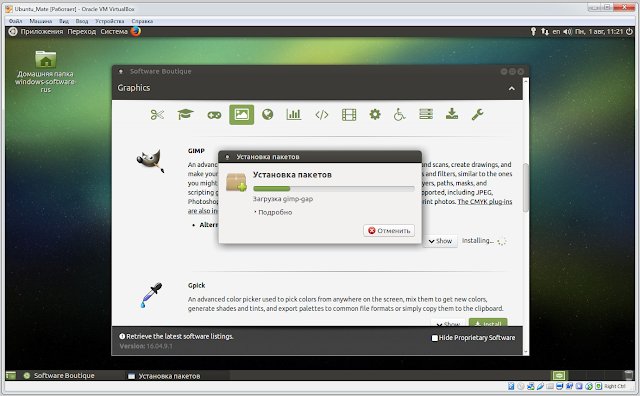This screenshot has width=640, height=396.
Task: Open the Servers rack category icon
Action: (426, 114)
